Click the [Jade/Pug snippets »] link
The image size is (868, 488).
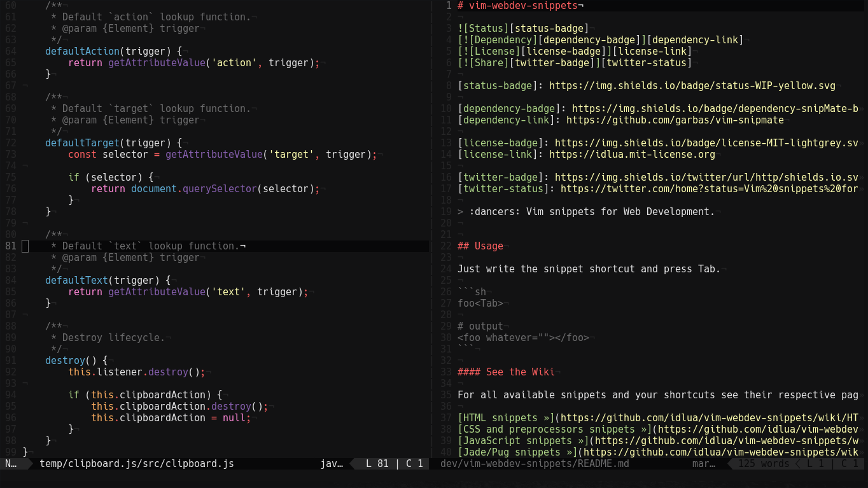coord(517,452)
